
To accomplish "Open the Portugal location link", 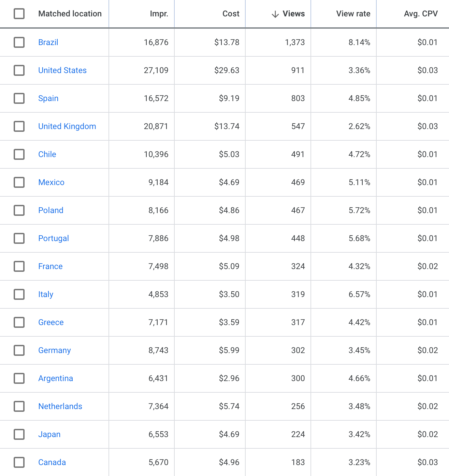I will (54, 238).
